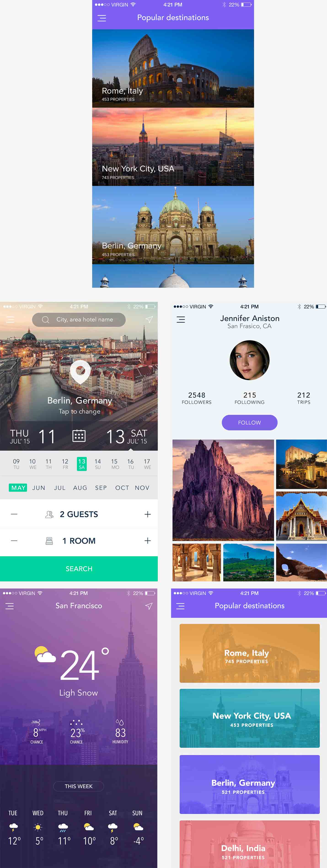Increase rooms with plus icon

[x=147, y=541]
